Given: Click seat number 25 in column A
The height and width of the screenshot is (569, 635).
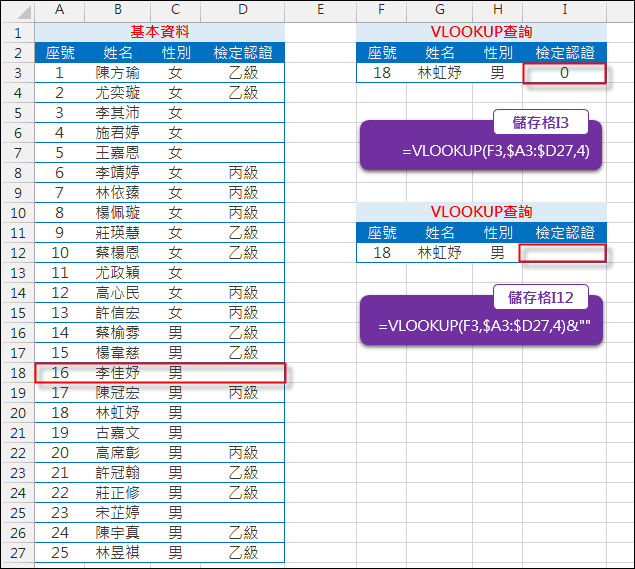Looking at the screenshot, I should [60, 553].
